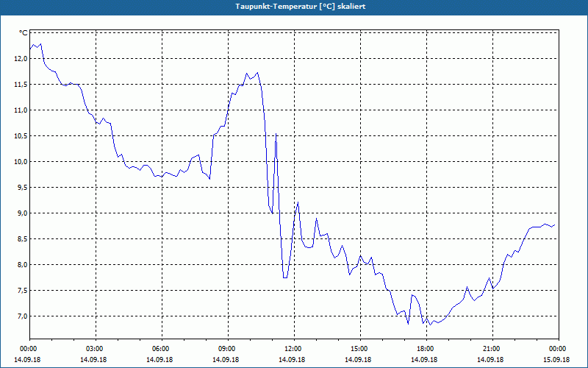Click the 21:00 time label

(x=492, y=349)
